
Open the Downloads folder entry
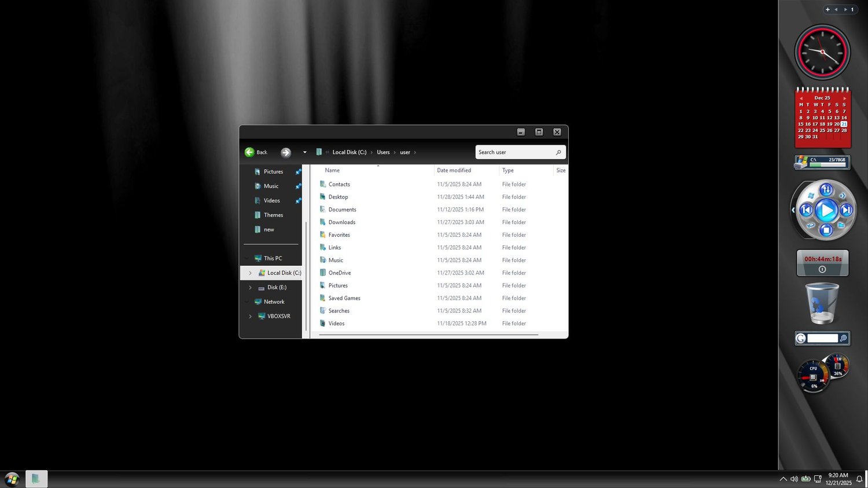342,222
